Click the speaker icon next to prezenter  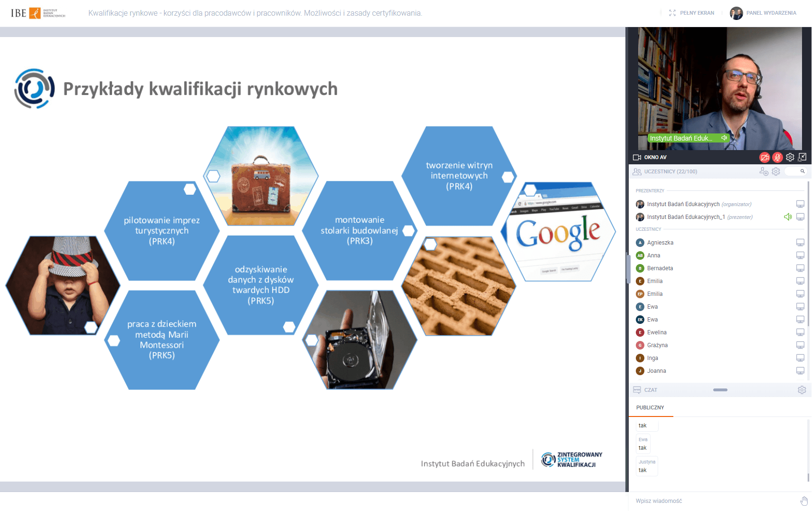pyautogui.click(x=788, y=217)
